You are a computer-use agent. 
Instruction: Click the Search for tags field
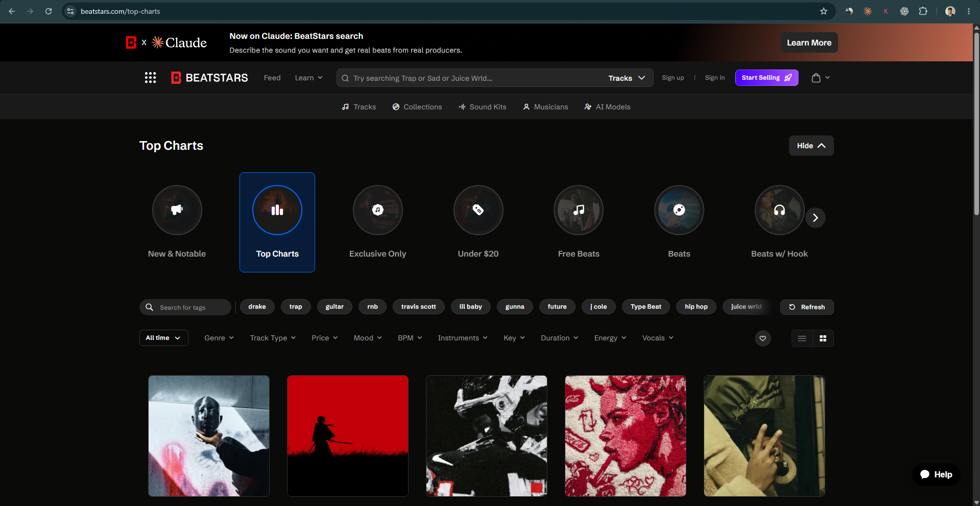pyautogui.click(x=185, y=307)
